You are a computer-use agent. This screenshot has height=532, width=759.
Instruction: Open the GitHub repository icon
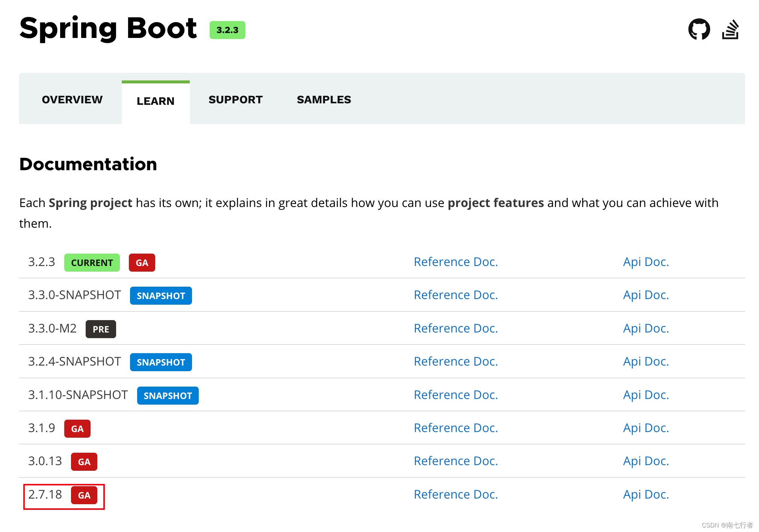(699, 29)
